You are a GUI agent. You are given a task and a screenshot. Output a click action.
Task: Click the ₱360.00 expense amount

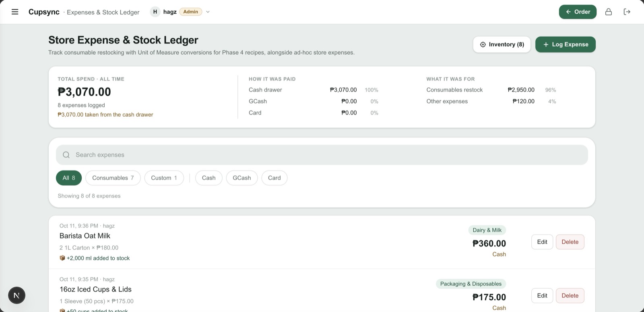coord(489,243)
